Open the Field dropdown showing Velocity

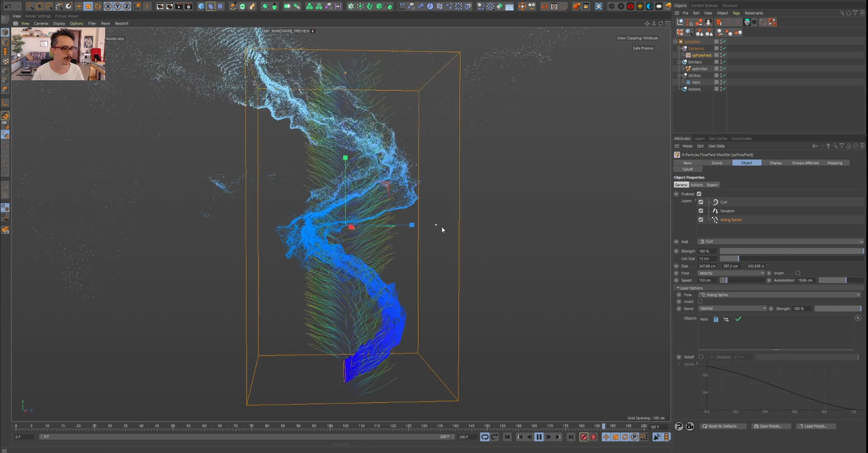(x=731, y=273)
